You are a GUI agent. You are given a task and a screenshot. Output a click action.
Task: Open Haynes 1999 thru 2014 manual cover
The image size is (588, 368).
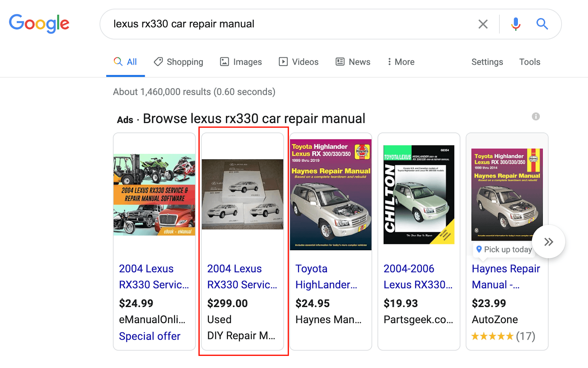click(x=507, y=195)
